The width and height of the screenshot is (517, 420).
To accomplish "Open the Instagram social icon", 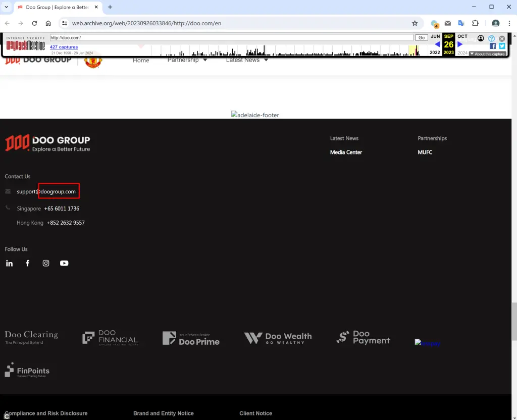I will 46,263.
